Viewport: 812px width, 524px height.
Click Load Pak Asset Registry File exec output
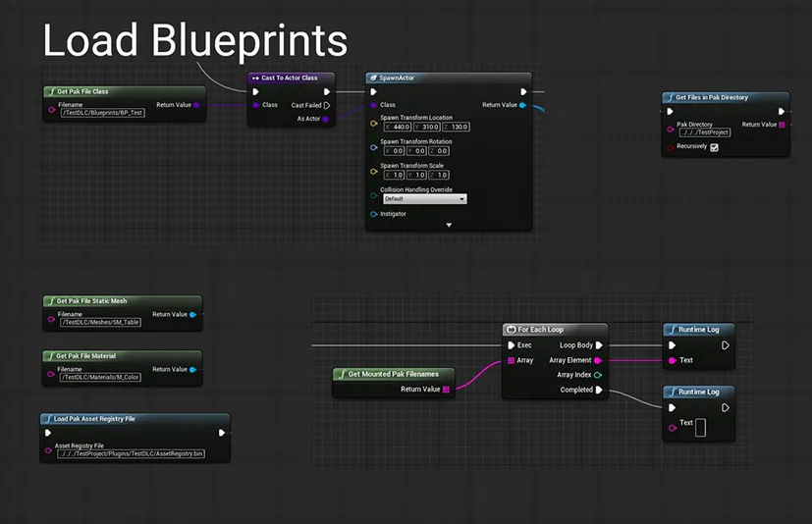coord(222,433)
